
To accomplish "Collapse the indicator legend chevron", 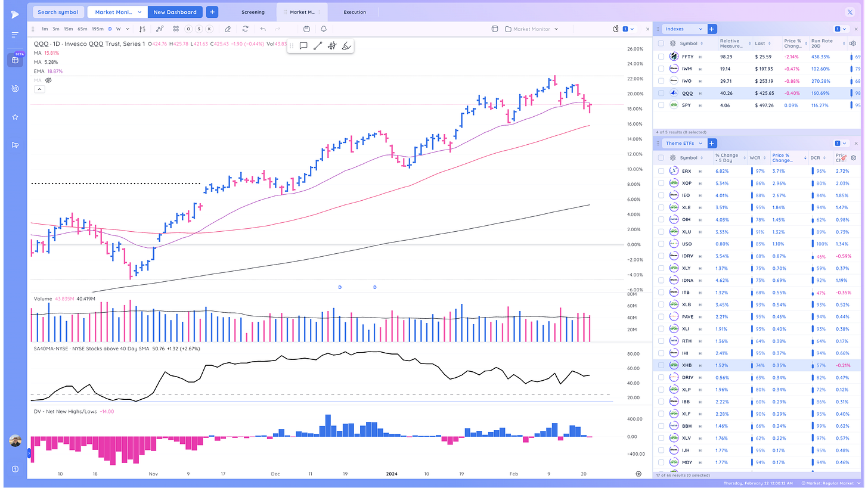I will pyautogui.click(x=39, y=89).
